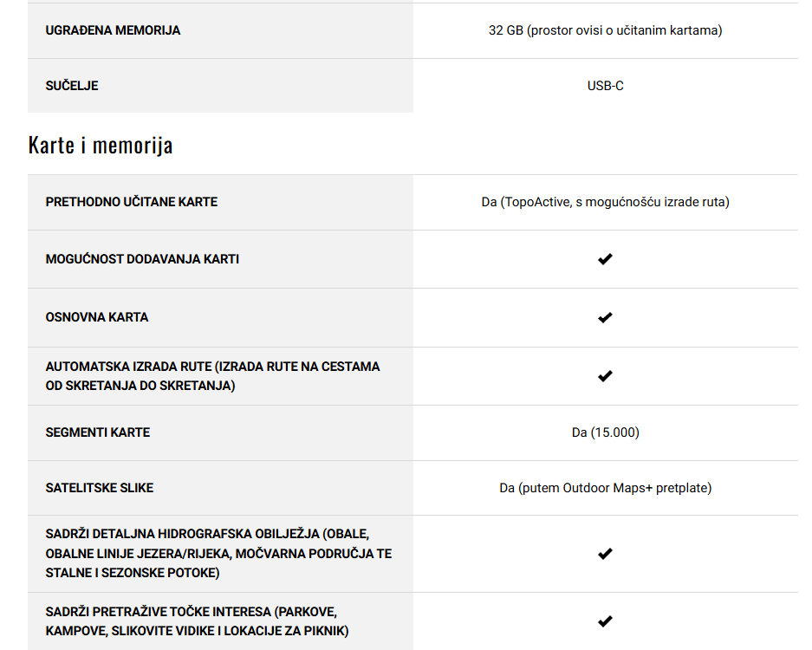Click checkmark for detaljna hidrografska obilježja

(605, 554)
